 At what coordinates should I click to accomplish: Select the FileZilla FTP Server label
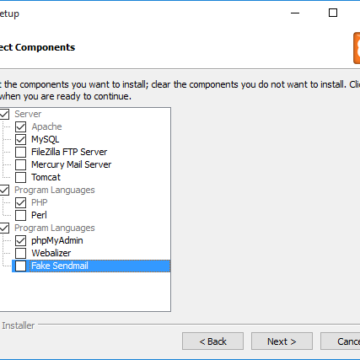pyautogui.click(x=69, y=152)
